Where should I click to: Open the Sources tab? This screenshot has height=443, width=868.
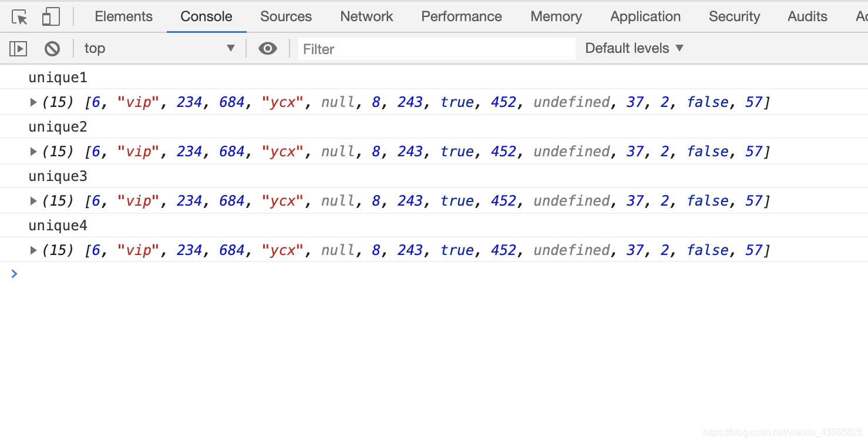coord(286,16)
